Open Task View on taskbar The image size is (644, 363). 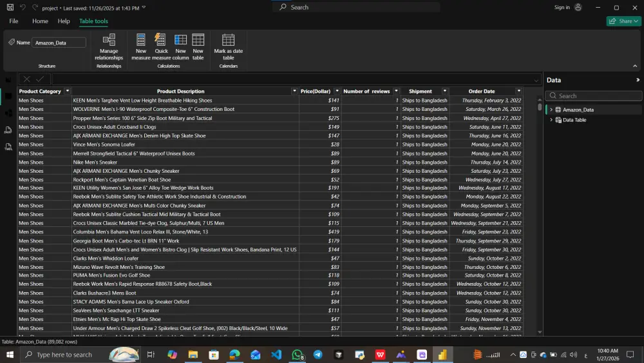[151, 355]
